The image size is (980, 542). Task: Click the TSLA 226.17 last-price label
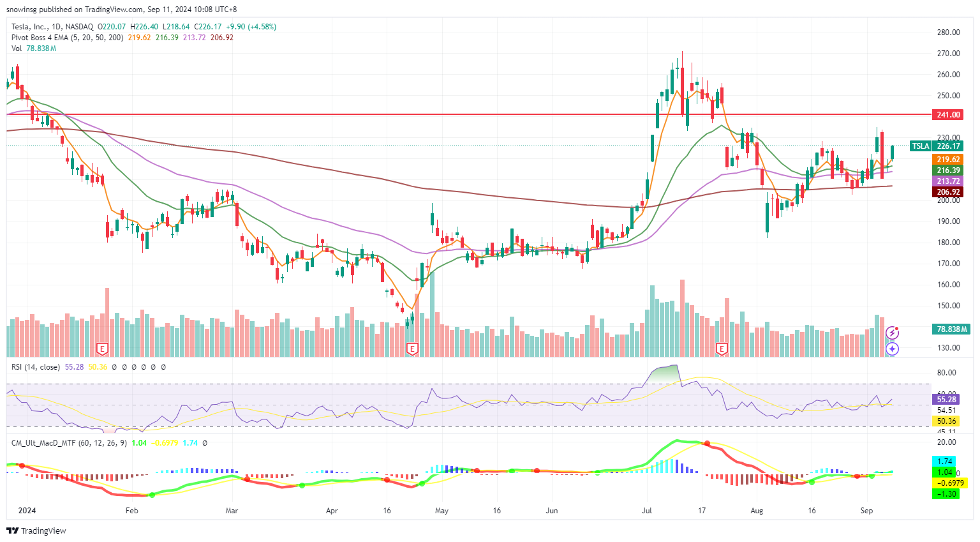[x=937, y=146]
